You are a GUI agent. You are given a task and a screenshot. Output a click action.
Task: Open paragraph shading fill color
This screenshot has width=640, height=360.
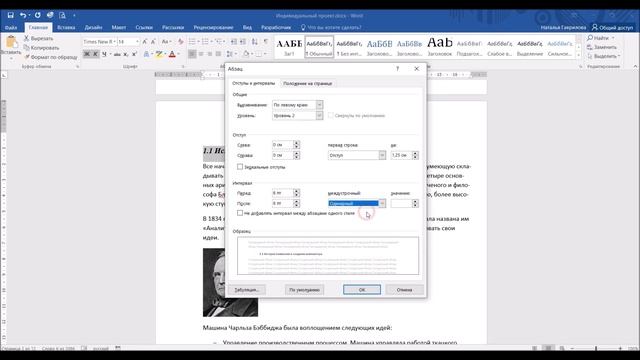(x=246, y=54)
